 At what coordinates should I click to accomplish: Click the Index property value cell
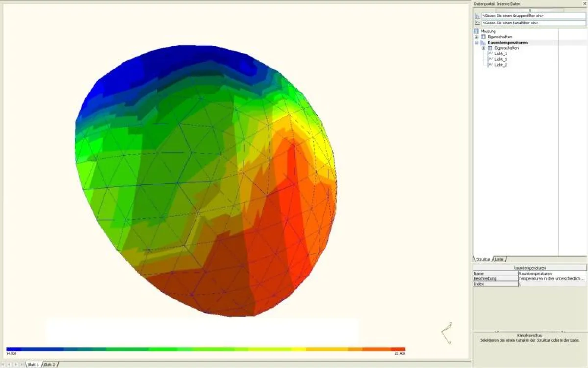pyautogui.click(x=552, y=284)
